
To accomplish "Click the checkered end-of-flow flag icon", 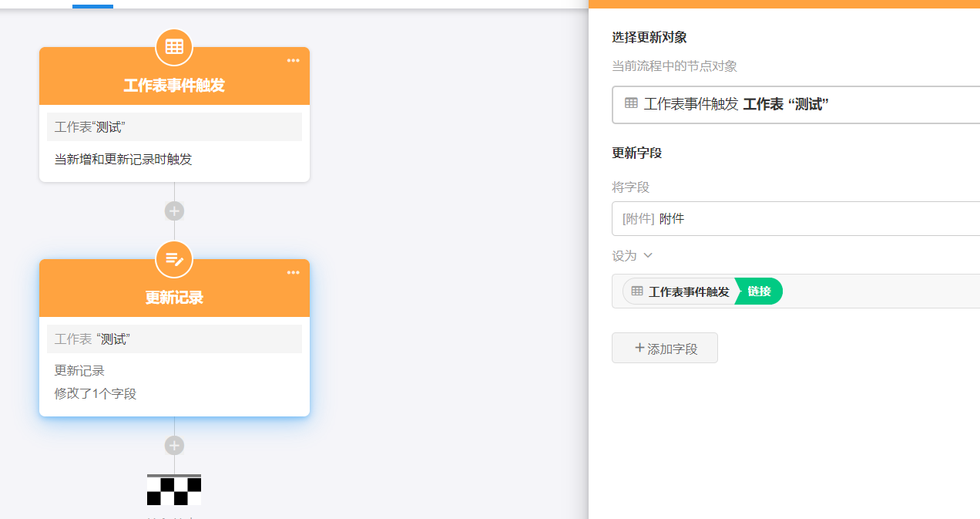I will [174, 490].
